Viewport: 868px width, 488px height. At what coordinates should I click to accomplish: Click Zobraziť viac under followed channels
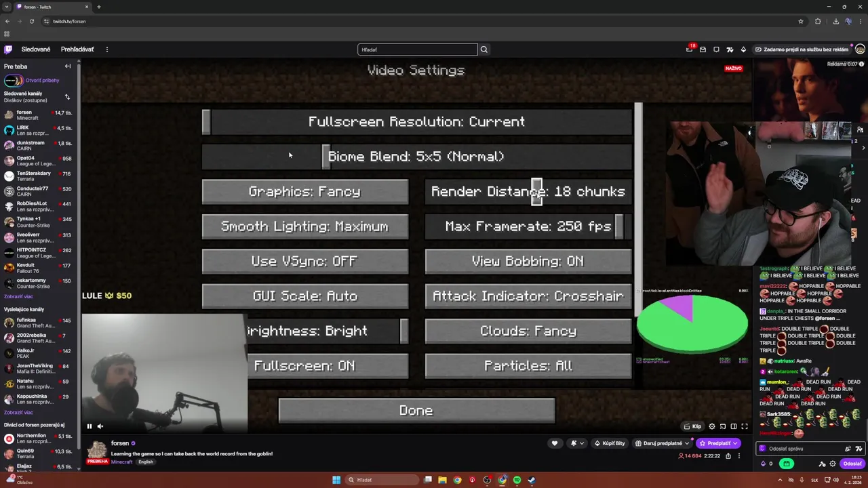point(18,296)
